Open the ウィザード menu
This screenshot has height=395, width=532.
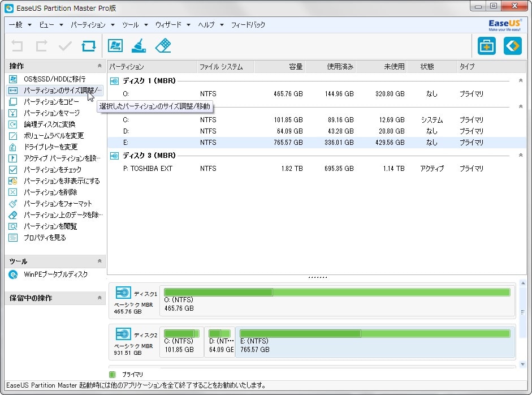(x=168, y=25)
